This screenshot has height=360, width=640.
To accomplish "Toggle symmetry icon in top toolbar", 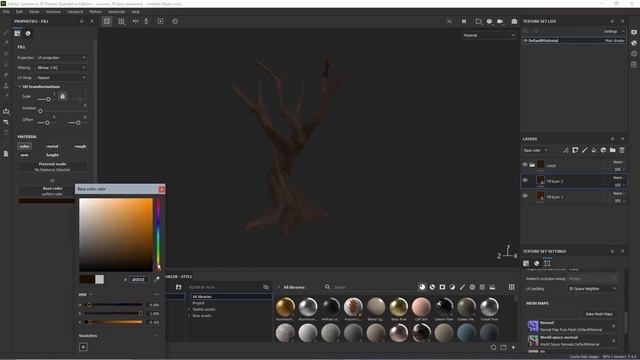I will click(x=136, y=21).
